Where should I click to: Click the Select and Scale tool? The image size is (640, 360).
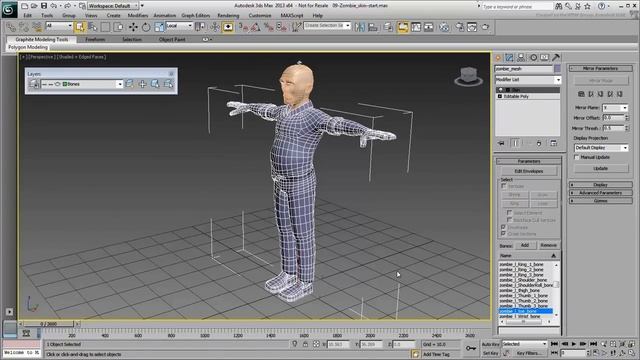point(159,27)
